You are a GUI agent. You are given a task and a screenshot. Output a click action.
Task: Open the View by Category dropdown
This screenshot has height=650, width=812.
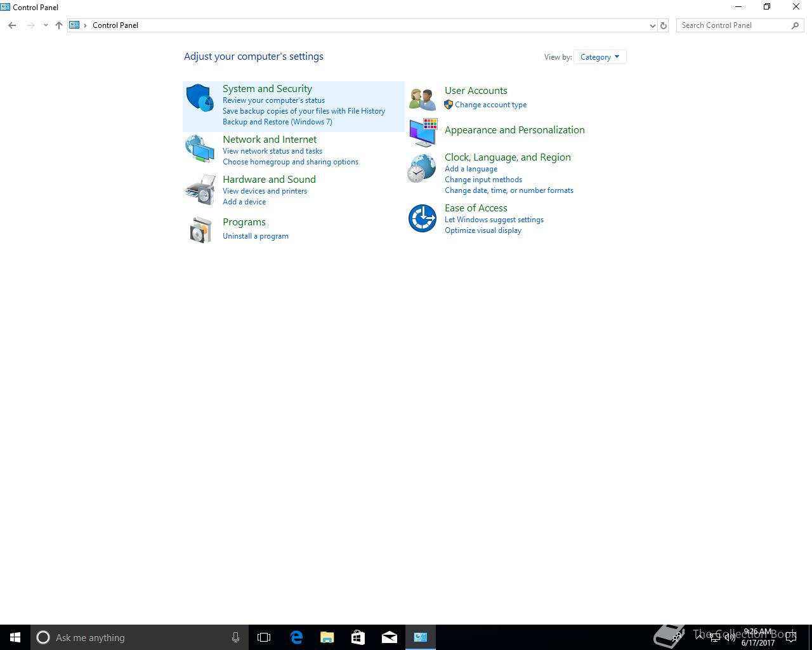click(599, 57)
